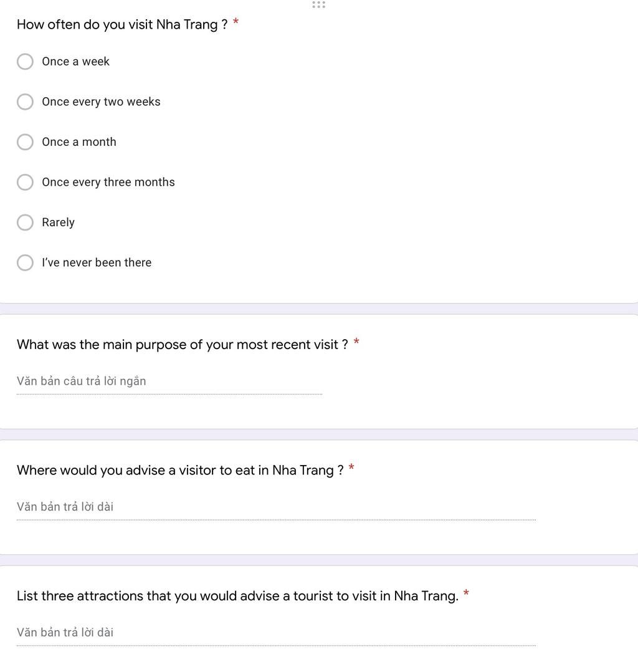Click 'List three attractions' question title
The width and height of the screenshot is (638, 672).
237,596
